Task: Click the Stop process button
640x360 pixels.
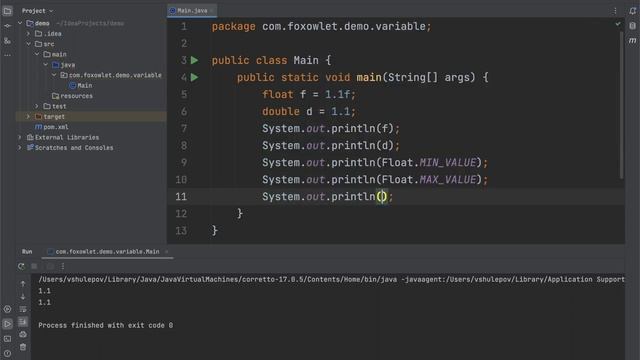Action: [35, 266]
